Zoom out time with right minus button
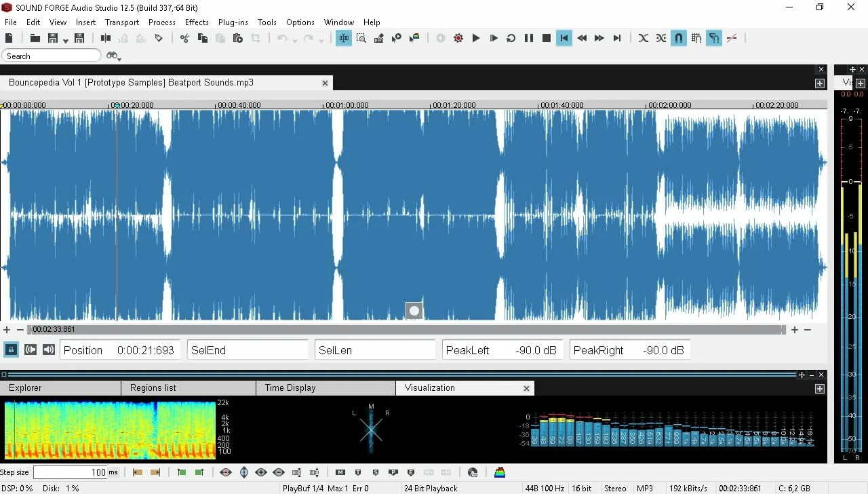 pyautogui.click(x=807, y=330)
